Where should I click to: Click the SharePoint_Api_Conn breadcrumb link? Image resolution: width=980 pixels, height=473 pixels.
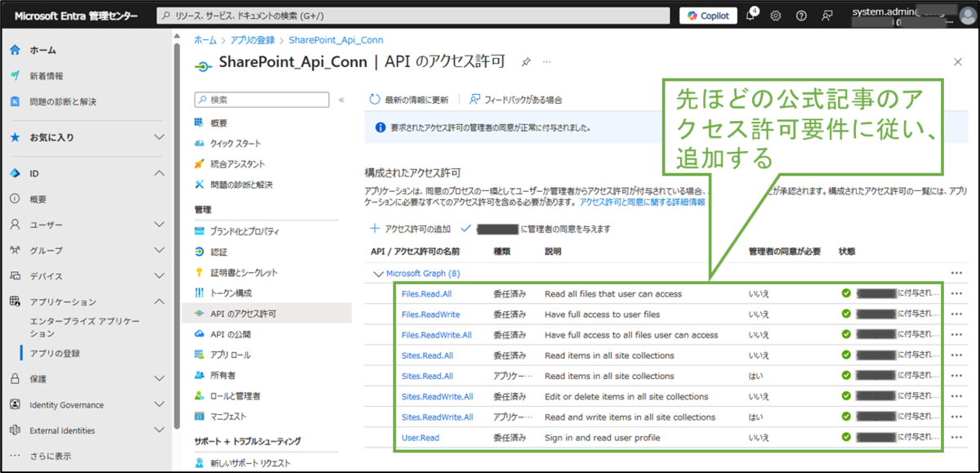pyautogui.click(x=336, y=39)
